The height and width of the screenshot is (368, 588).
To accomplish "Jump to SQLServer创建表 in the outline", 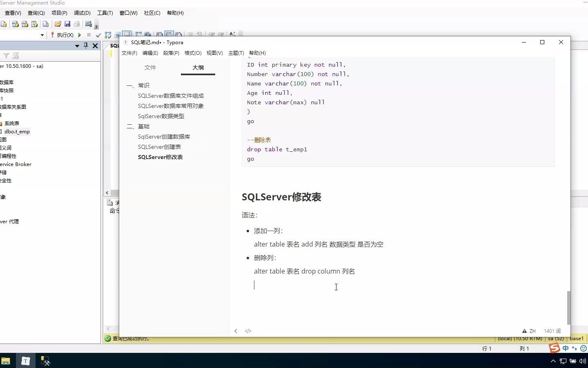I will pos(159,147).
